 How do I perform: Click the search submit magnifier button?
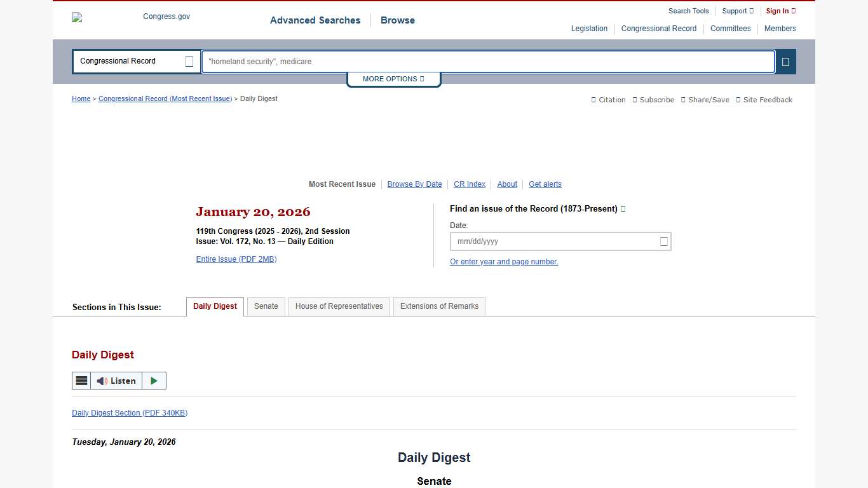point(785,62)
